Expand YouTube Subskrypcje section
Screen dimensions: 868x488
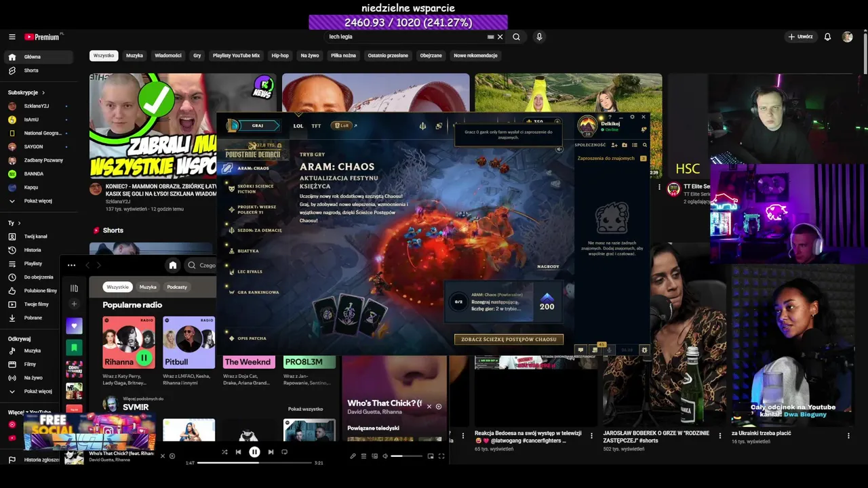(26, 92)
